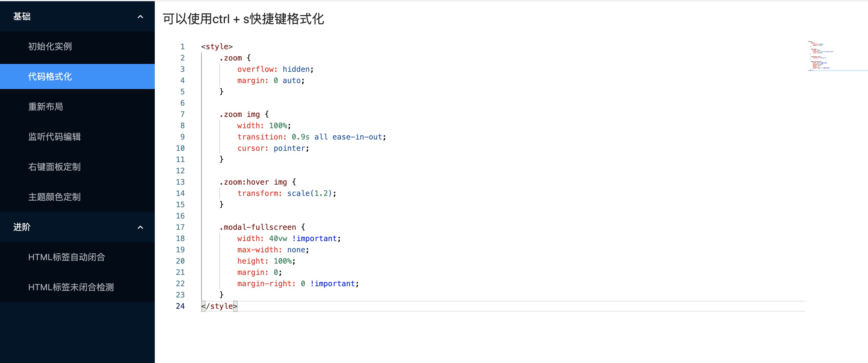Click line number 24 in gutter
The image size is (868, 363).
point(180,306)
